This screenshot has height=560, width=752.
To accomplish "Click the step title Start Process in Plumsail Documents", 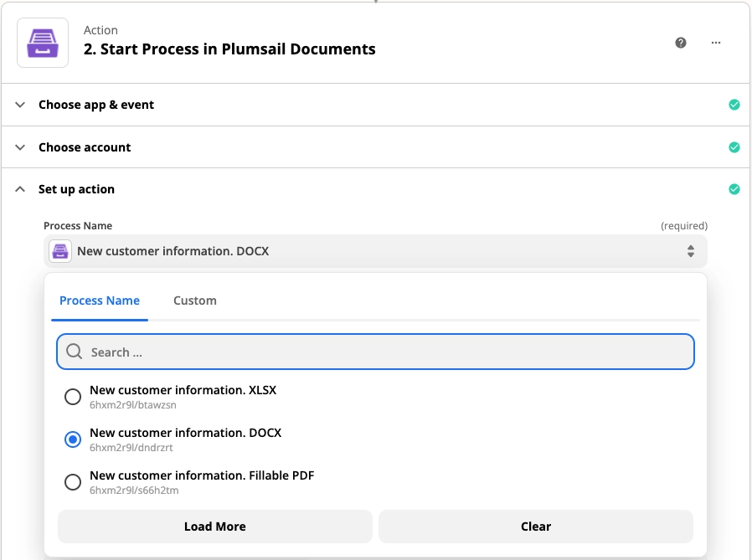I will [229, 49].
